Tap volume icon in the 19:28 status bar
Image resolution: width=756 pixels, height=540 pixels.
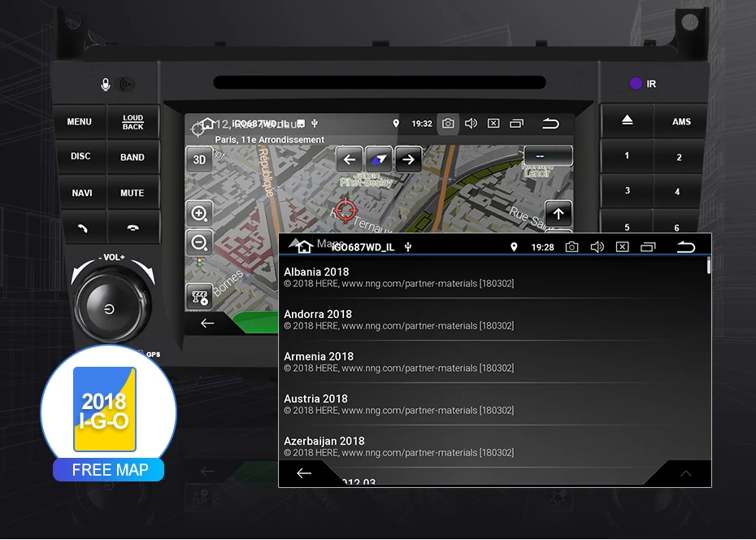tap(597, 247)
